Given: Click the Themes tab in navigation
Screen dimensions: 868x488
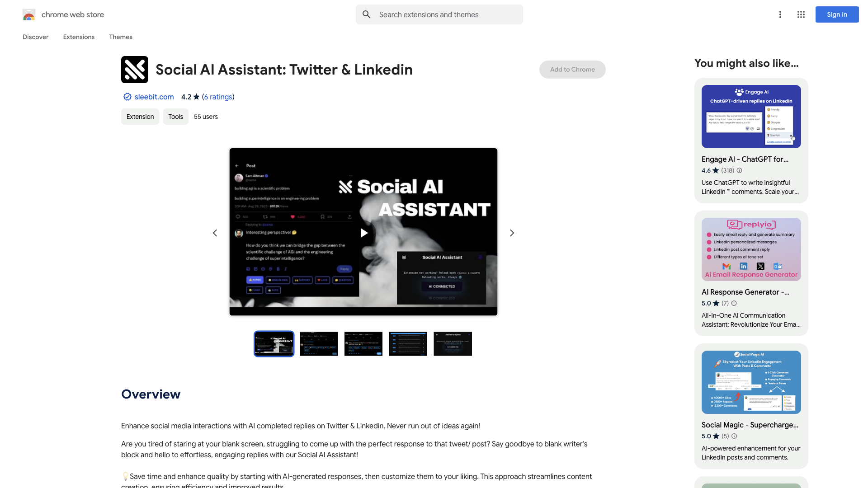Looking at the screenshot, I should tap(120, 37).
